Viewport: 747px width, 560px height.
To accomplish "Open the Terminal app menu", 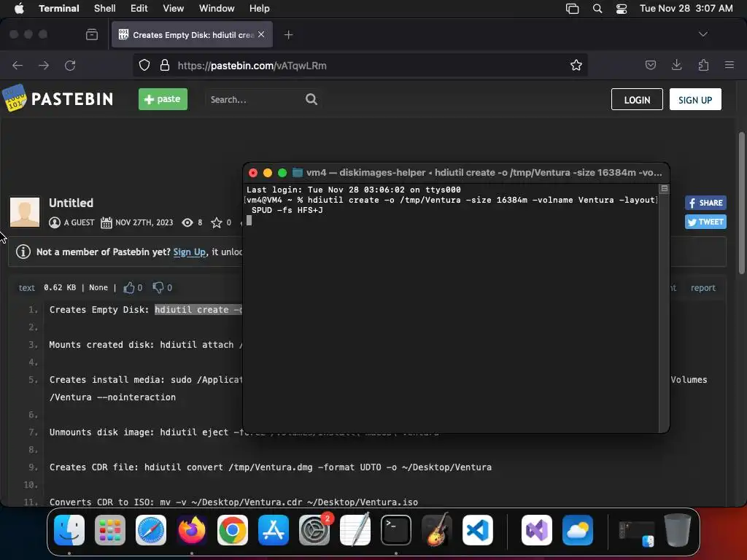I will pyautogui.click(x=59, y=9).
